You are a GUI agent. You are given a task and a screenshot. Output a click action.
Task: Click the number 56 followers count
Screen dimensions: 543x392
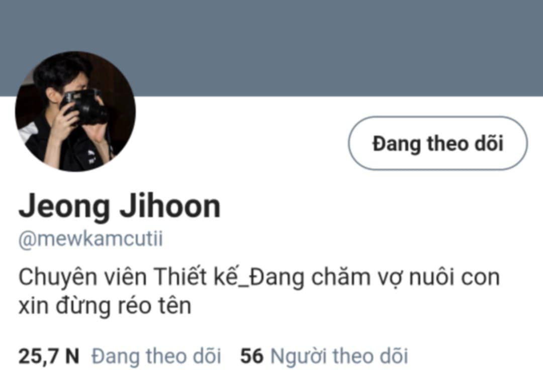(252, 356)
